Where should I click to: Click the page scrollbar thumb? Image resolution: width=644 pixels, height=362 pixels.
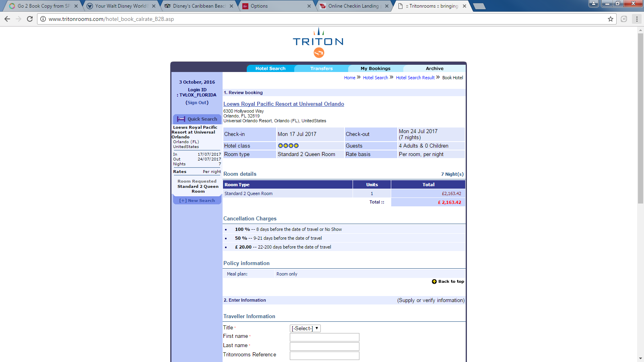coord(640,119)
